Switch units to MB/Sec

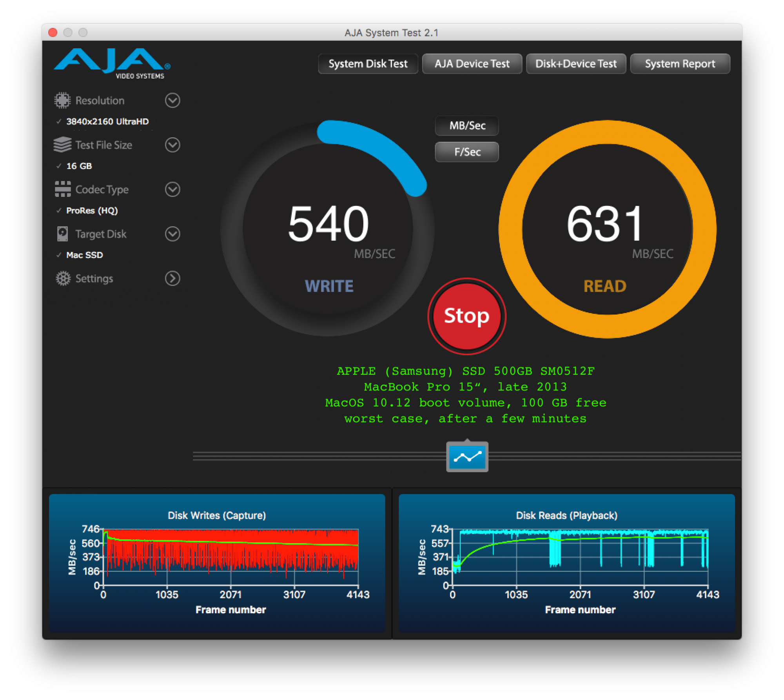point(466,125)
